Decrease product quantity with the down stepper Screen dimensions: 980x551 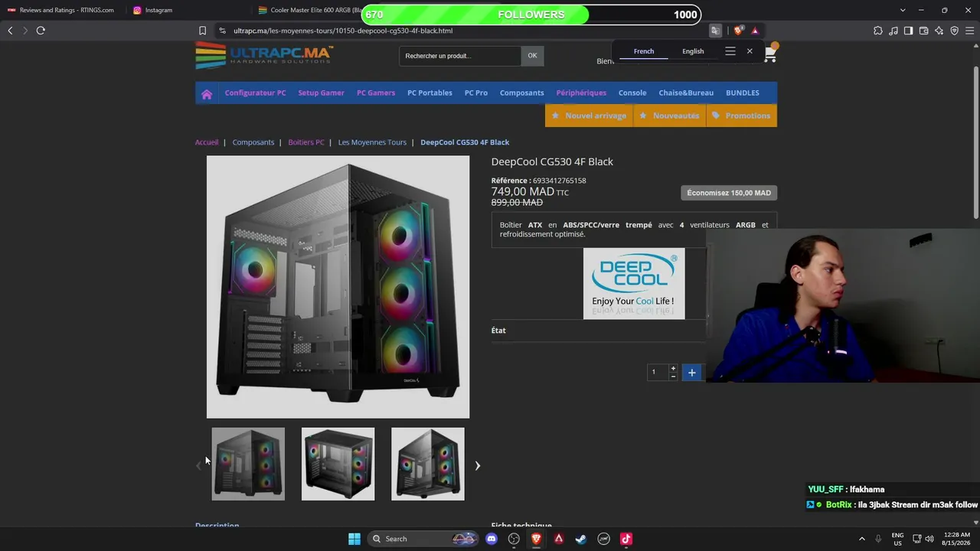click(673, 376)
